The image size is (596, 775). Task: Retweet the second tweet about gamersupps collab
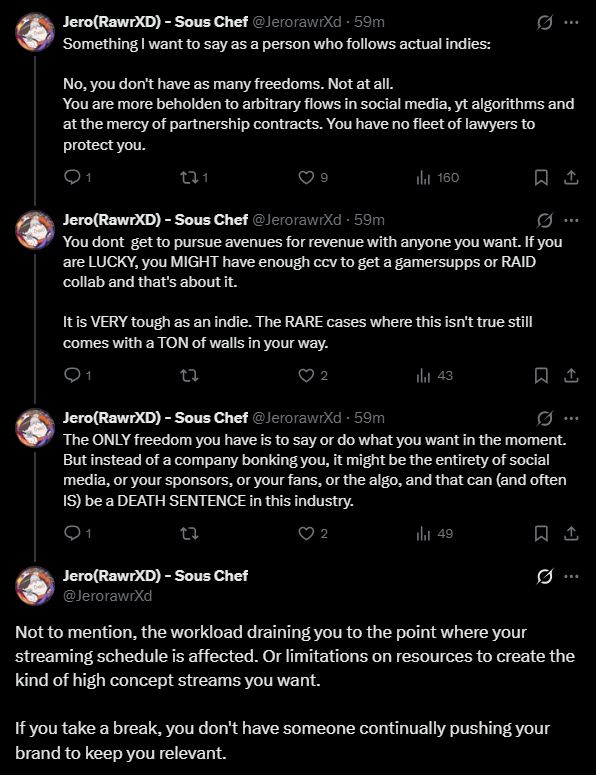(x=189, y=376)
